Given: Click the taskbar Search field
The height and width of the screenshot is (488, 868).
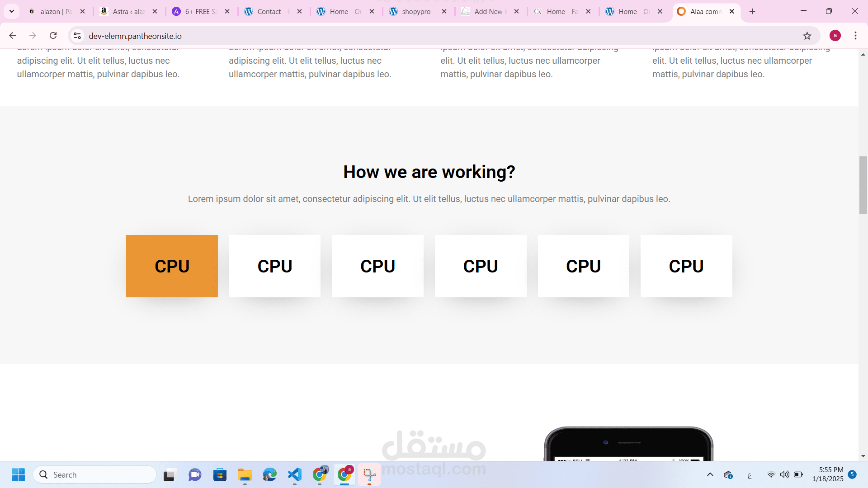Looking at the screenshot, I should 95,475.
